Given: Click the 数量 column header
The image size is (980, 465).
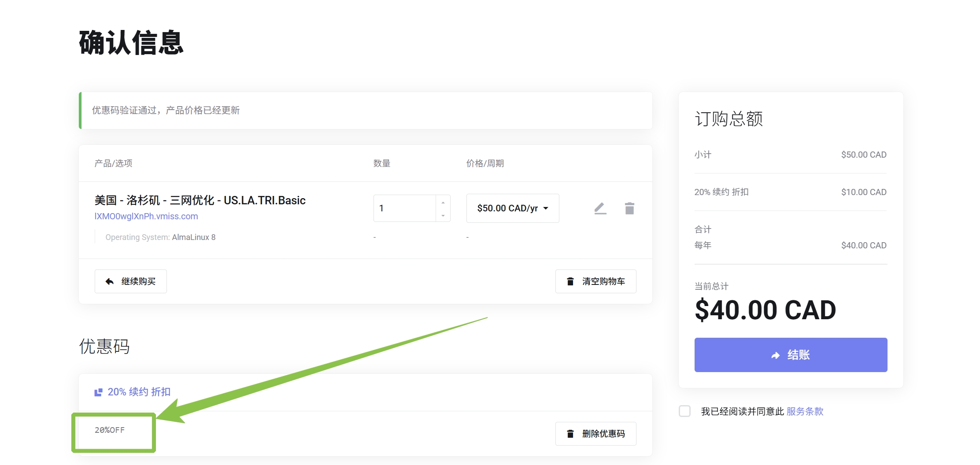Looking at the screenshot, I should point(382,163).
